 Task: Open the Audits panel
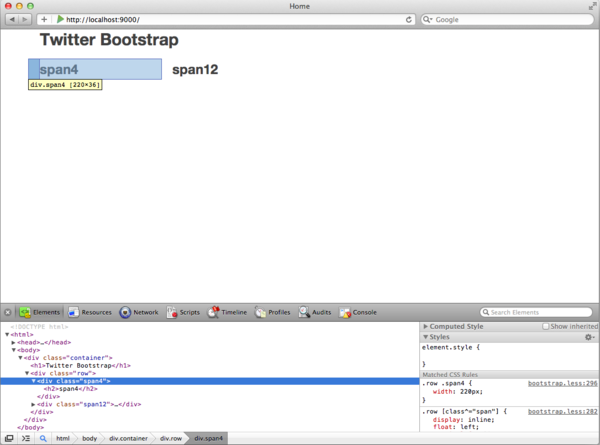[315, 312]
